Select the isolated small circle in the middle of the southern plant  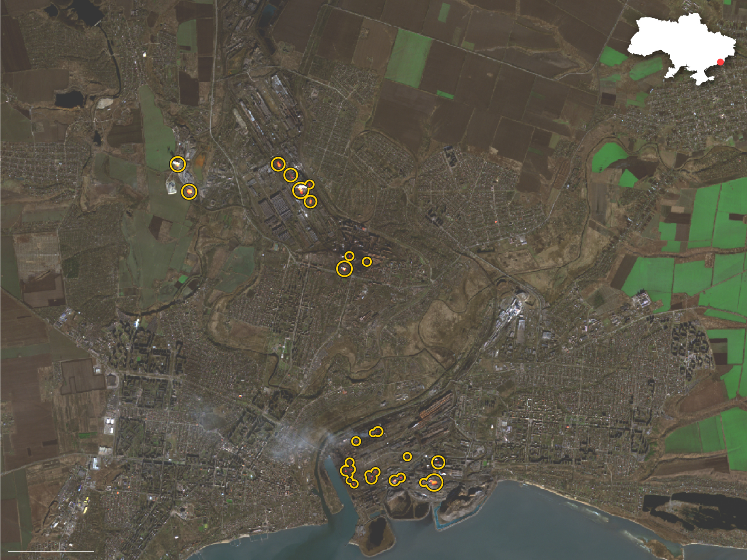(407, 457)
